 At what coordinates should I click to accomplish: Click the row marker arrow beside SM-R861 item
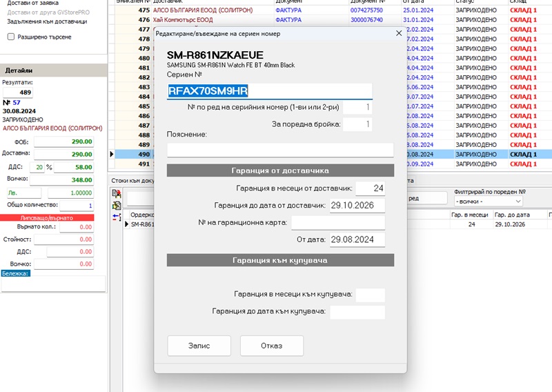click(x=126, y=224)
